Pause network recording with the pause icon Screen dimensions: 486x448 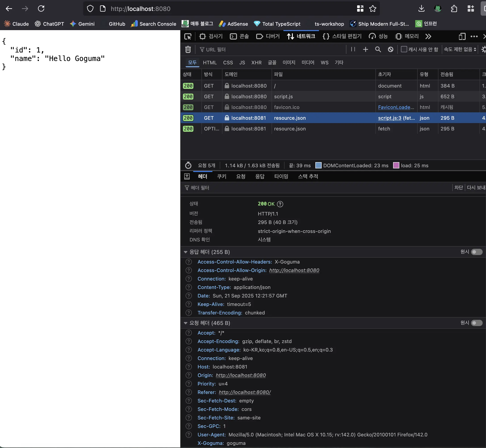353,49
